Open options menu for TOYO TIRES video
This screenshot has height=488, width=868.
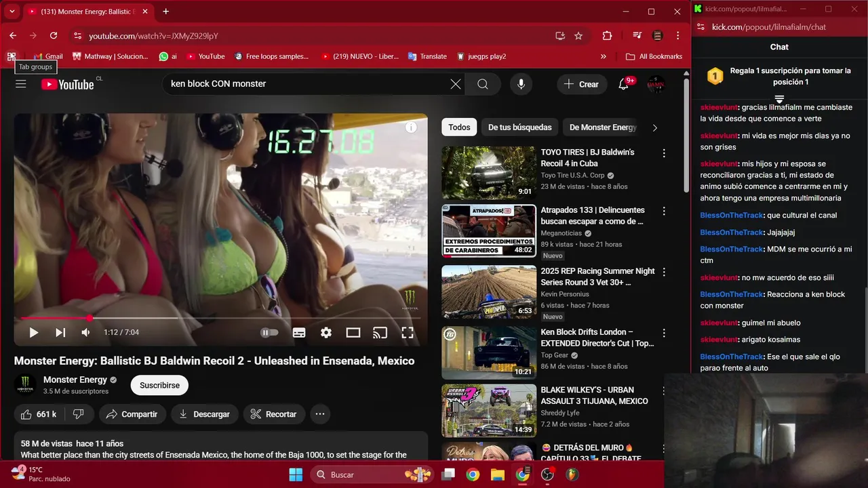(664, 153)
